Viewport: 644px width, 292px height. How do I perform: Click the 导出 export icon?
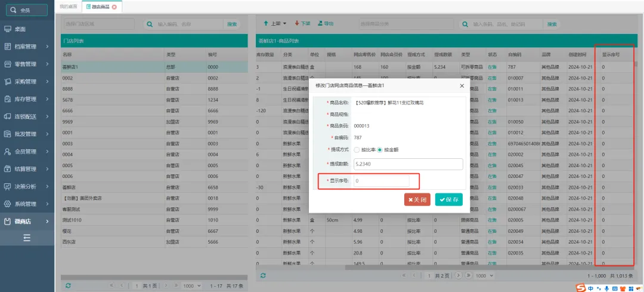click(320, 24)
